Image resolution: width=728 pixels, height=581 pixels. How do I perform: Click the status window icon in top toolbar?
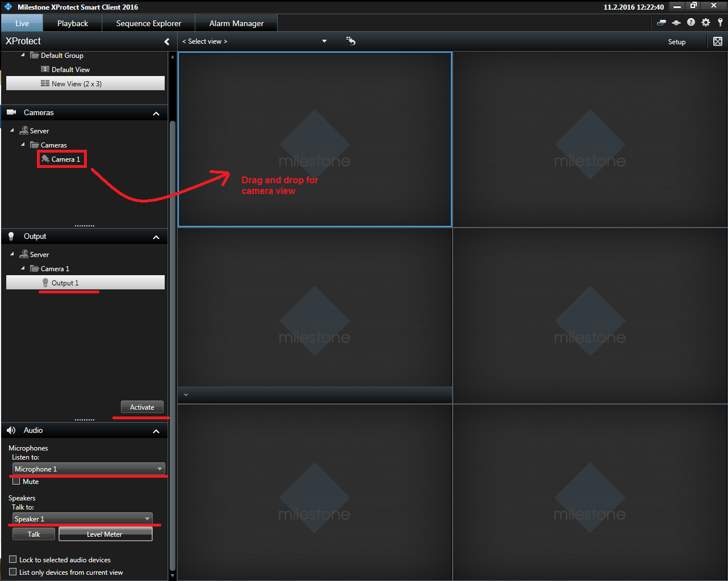point(661,23)
